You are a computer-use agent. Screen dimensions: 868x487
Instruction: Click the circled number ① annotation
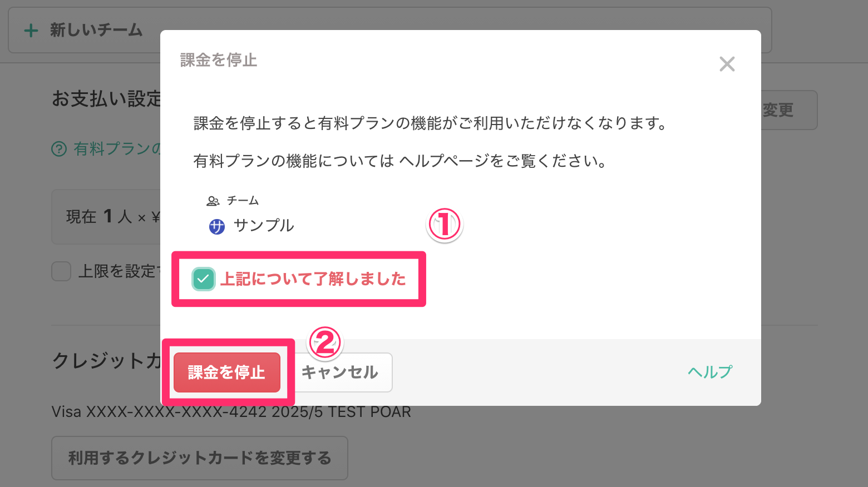tap(444, 225)
